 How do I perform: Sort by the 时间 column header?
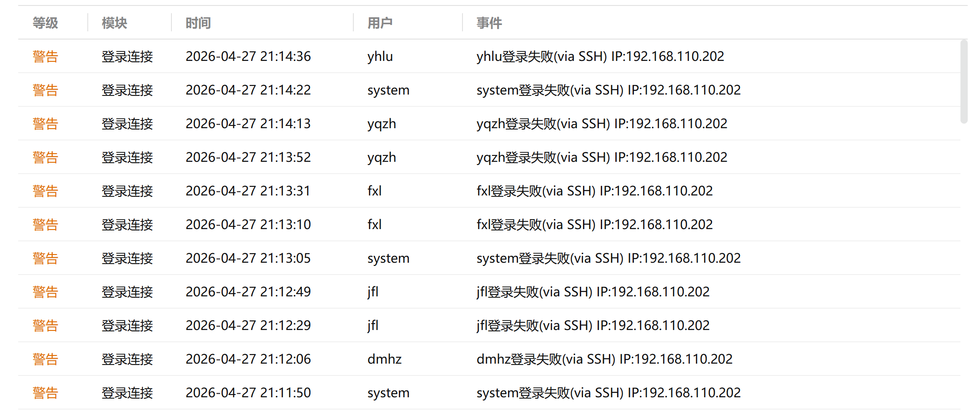198,23
